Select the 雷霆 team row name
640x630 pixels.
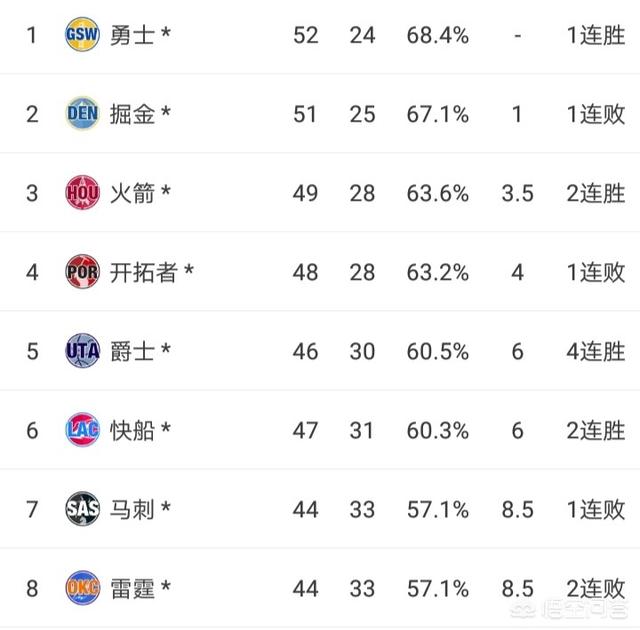coord(133,589)
